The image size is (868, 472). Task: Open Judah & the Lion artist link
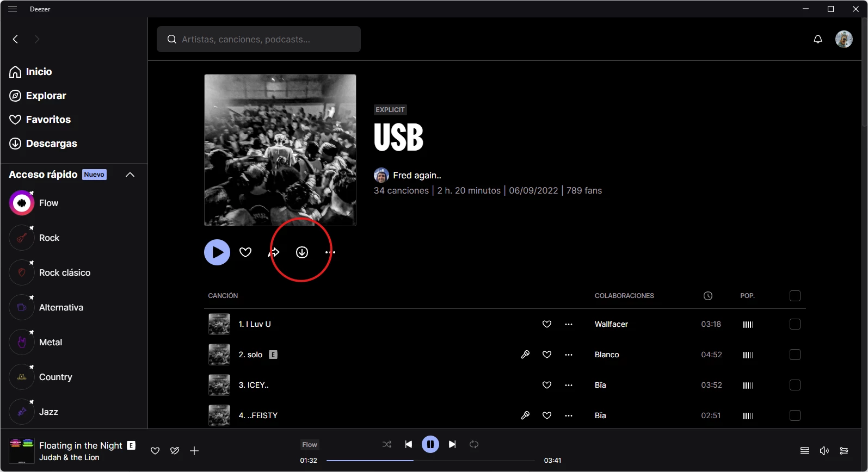point(69,457)
